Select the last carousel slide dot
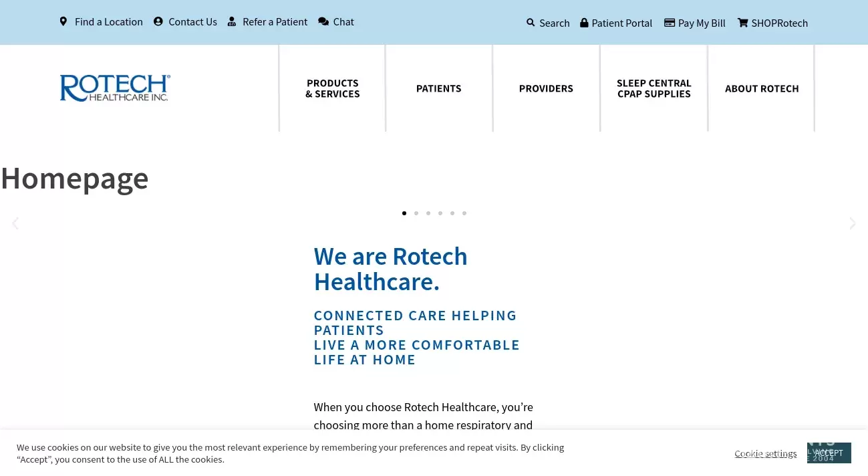The height and width of the screenshot is (476, 868). pyautogui.click(x=464, y=213)
